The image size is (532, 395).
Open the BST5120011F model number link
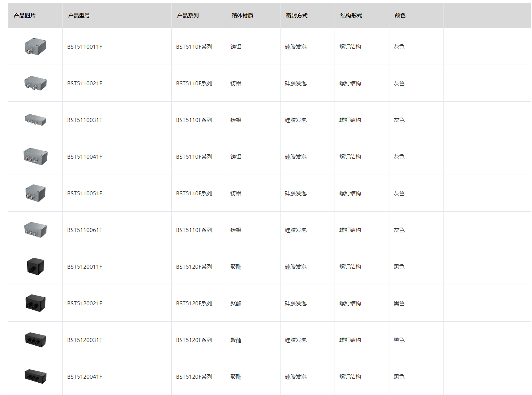pyautogui.click(x=85, y=267)
